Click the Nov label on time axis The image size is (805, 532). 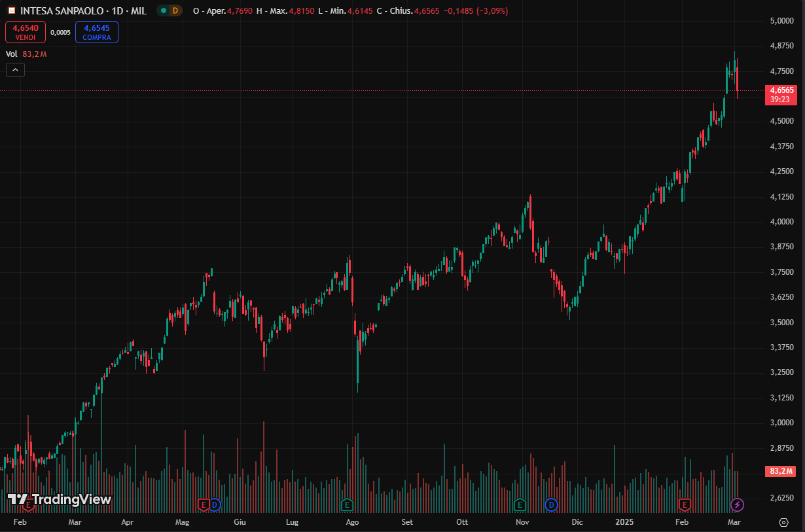pyautogui.click(x=522, y=522)
